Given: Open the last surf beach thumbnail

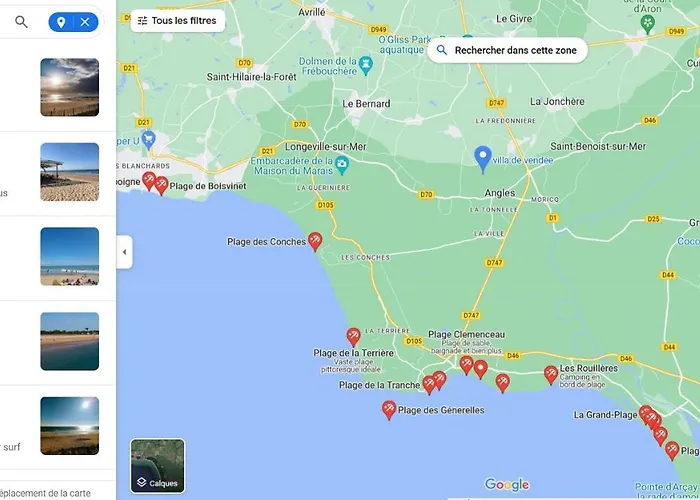Looking at the screenshot, I should coord(70,426).
